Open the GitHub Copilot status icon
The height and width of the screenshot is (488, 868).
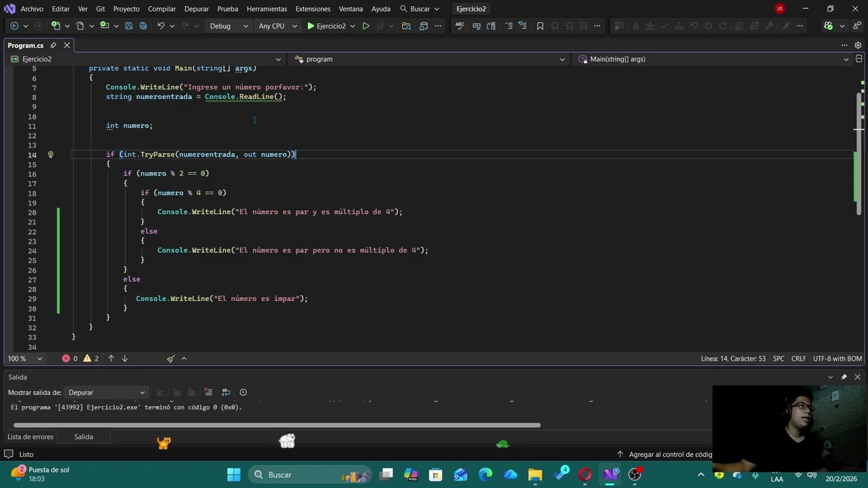(828, 26)
